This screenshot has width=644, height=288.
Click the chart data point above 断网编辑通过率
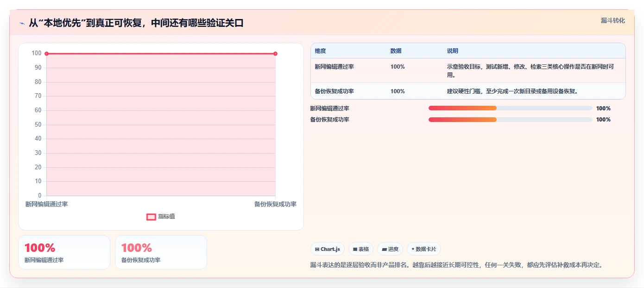(46, 54)
